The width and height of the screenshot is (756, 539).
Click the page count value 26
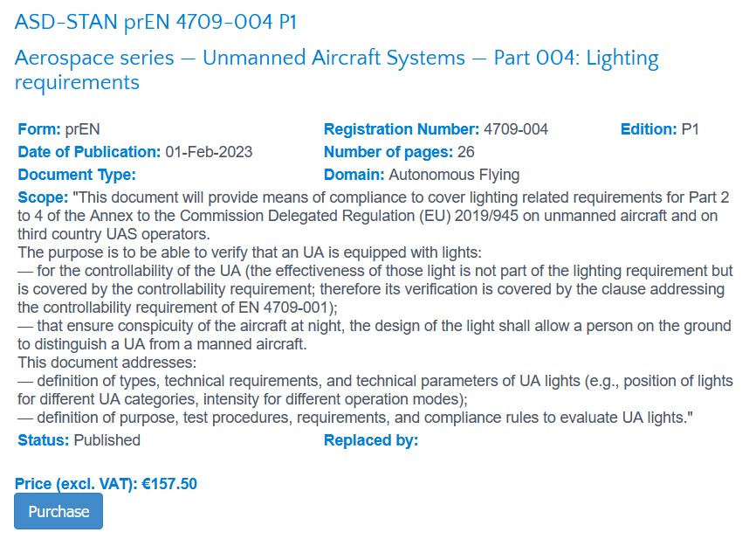point(465,152)
